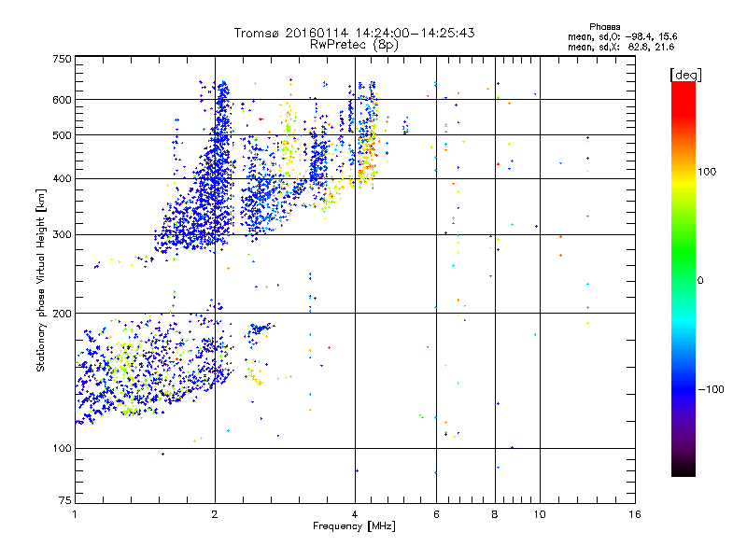
Task: Click the y-axis label '750'
Action: [62, 59]
